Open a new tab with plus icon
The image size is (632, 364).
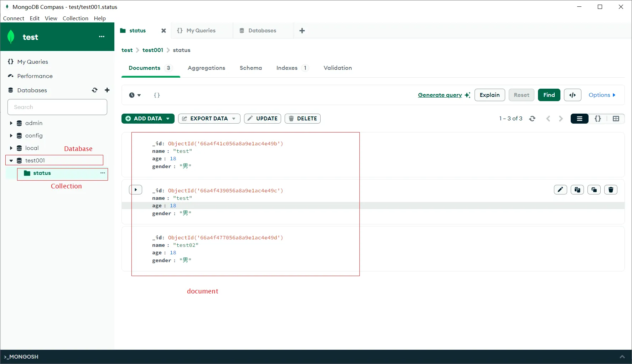[x=302, y=31]
